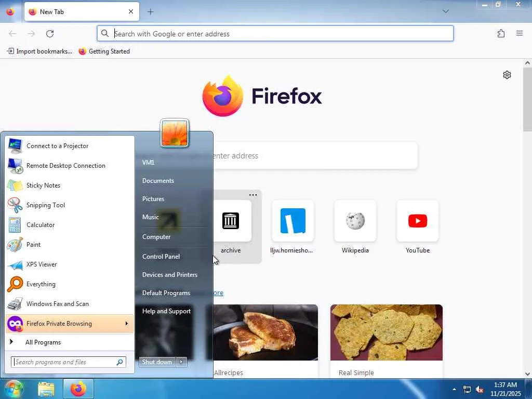Click Import bookmarks bookmark
Image resolution: width=532 pixels, height=399 pixels.
39,51
